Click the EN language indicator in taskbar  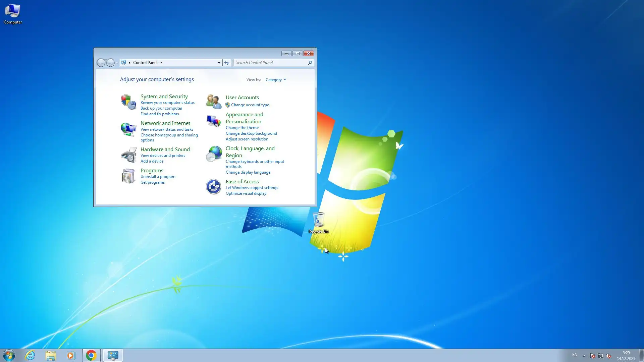coord(575,355)
